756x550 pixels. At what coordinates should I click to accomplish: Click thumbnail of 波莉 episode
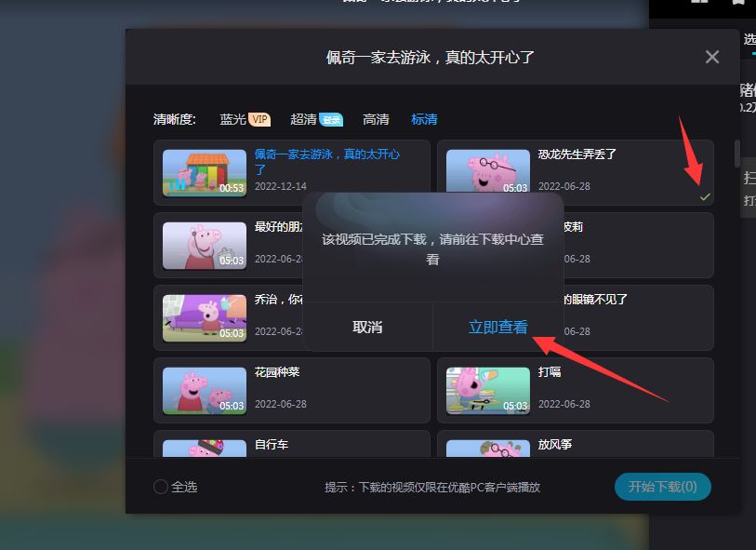[487, 246]
